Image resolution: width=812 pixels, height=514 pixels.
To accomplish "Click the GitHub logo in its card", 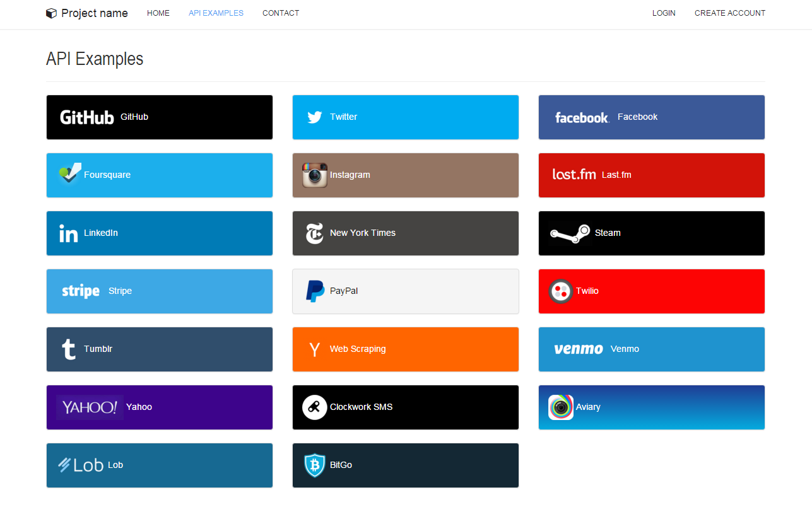I will point(87,117).
